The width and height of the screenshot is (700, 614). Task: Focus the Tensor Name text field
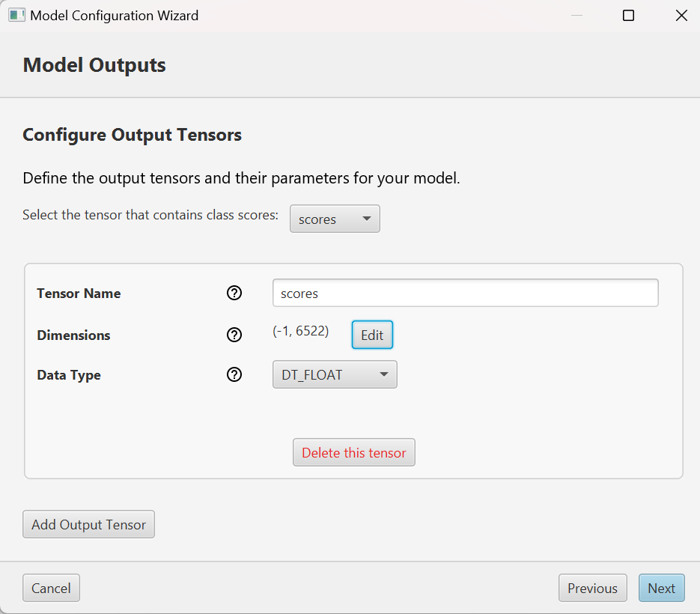(x=465, y=294)
